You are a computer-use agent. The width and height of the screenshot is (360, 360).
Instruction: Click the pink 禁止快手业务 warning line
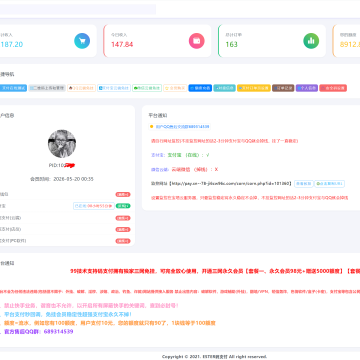pos(91,305)
